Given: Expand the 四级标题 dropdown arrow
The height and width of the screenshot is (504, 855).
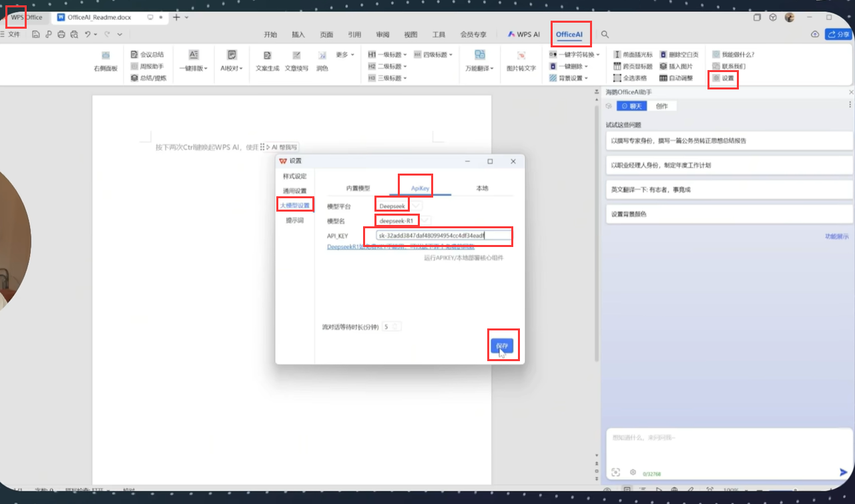Looking at the screenshot, I should coord(451,55).
